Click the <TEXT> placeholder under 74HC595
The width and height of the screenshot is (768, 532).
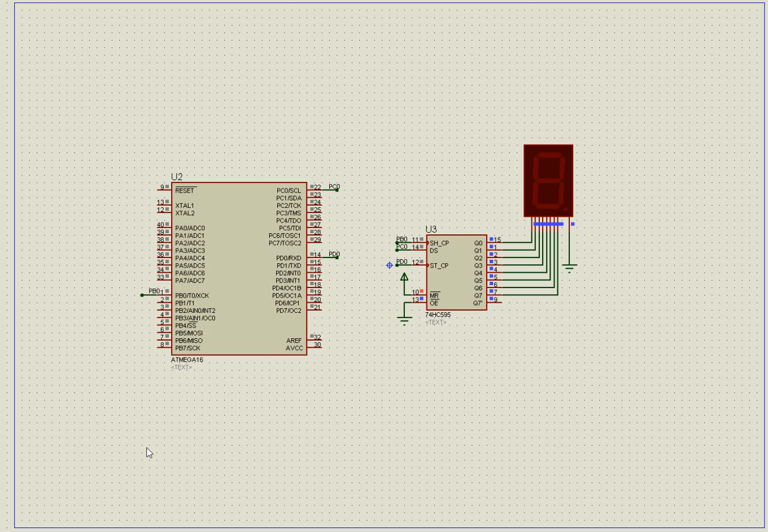pos(436,322)
